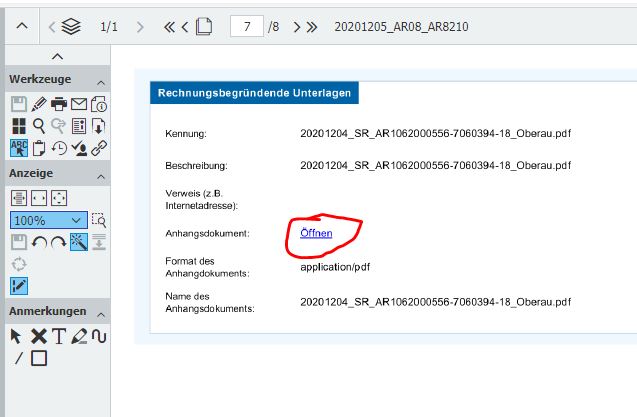The width and height of the screenshot is (637, 417).
Task: Toggle the annotation edit pencil button
Action: pos(18,286)
